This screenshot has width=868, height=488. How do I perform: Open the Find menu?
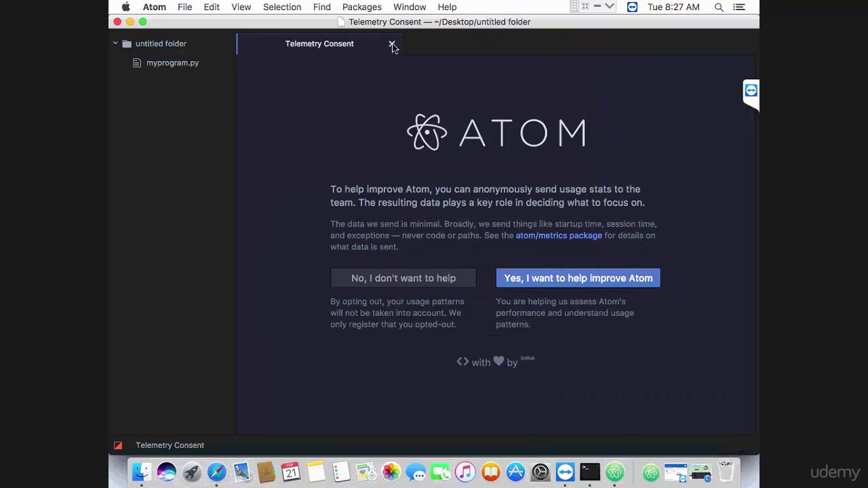321,7
